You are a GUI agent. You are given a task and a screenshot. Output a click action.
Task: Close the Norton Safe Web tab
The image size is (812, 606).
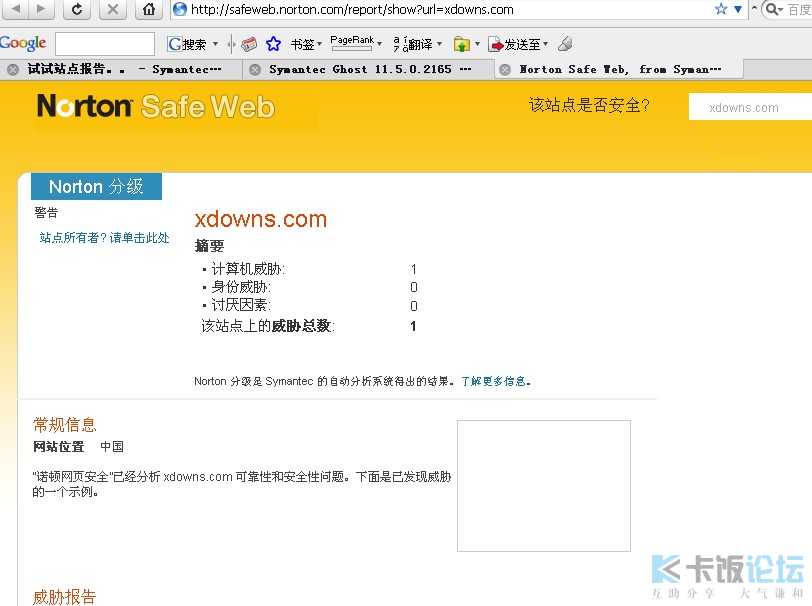pos(505,70)
